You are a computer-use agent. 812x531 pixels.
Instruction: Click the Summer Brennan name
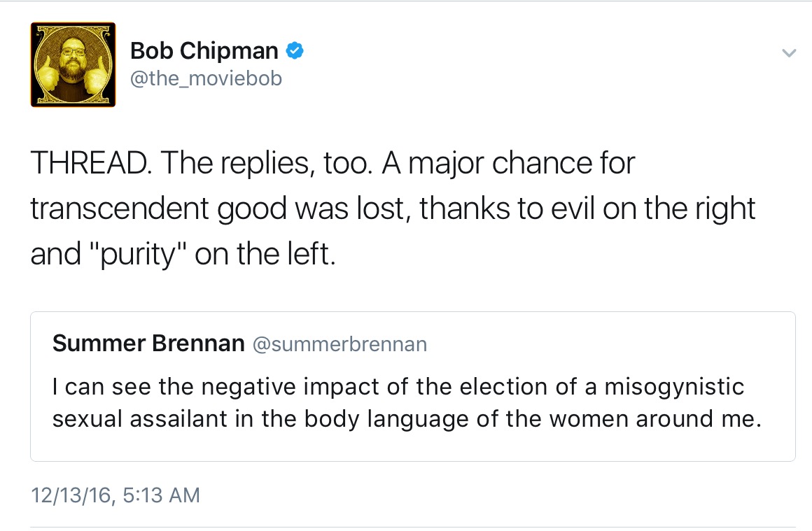pyautogui.click(x=148, y=343)
